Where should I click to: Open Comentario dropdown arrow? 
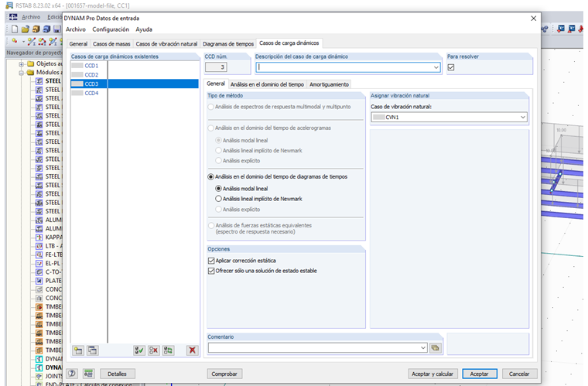click(x=423, y=348)
